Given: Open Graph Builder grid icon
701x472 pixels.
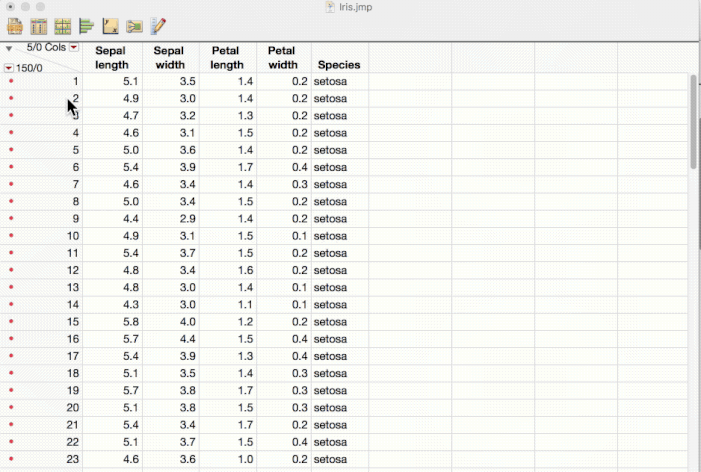Looking at the screenshot, I should (63, 26).
